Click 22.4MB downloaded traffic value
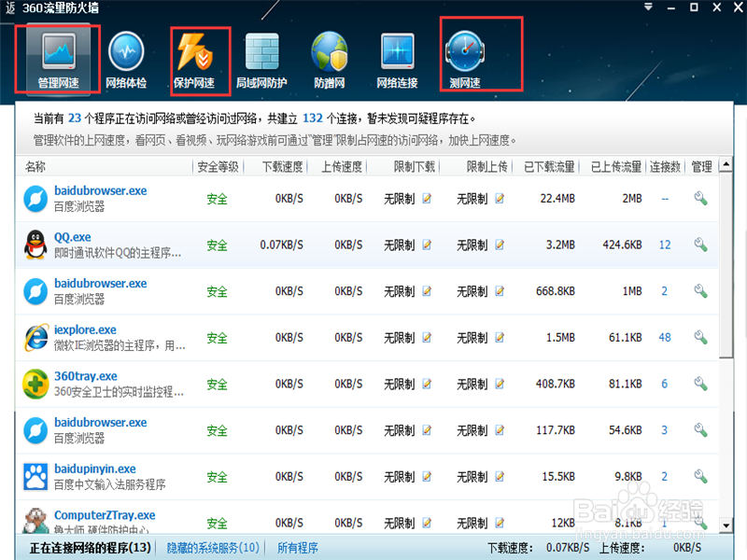The height and width of the screenshot is (560, 747). [557, 199]
